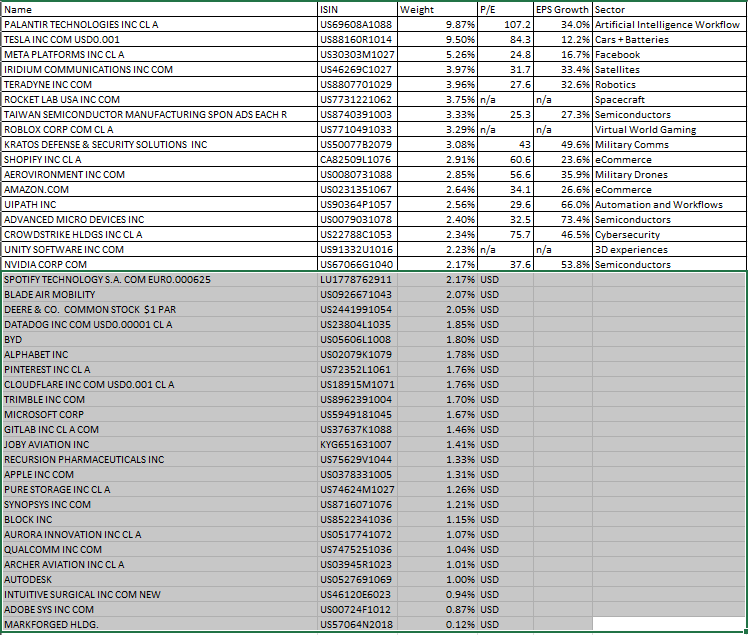The height and width of the screenshot is (635, 748).
Task: Click the Satellites sector cell
Action: (x=670, y=70)
